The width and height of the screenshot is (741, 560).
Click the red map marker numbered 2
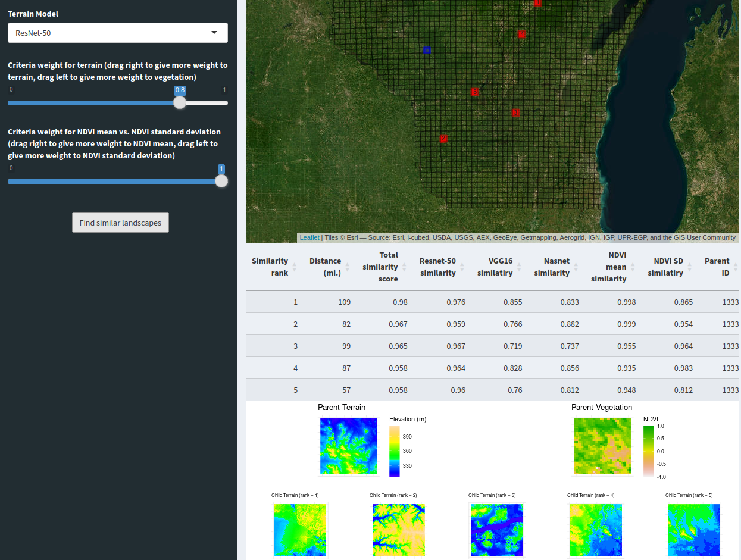[x=443, y=139]
